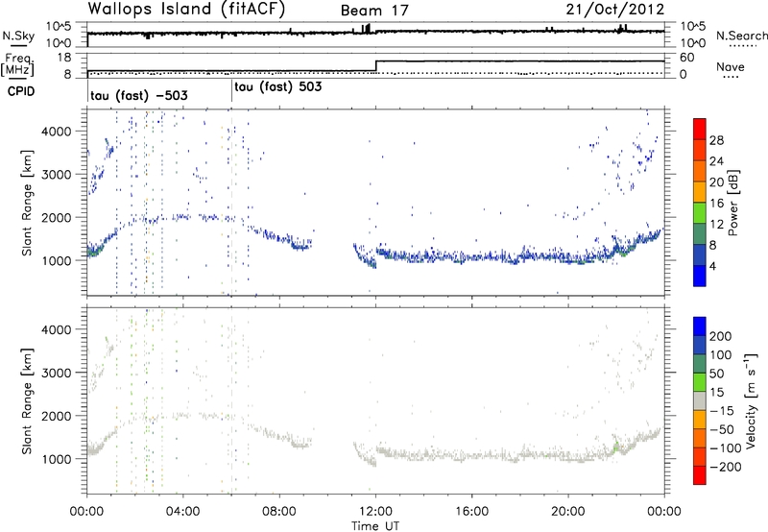Click the "1000" tick on velocity panel
Image resolution: width=768 pixels, height=532 pixels.
point(56,459)
